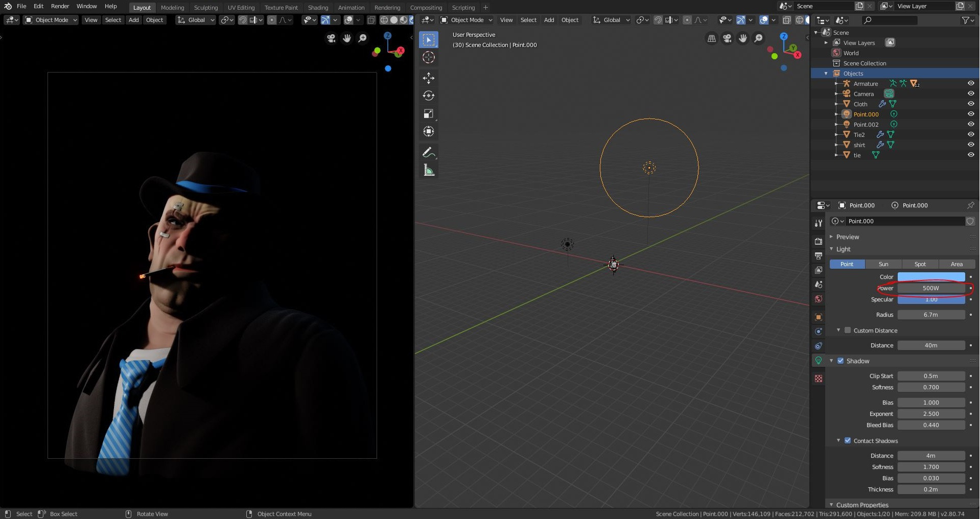Choose the Measure ruler tool
Screen dimensions: 980x519
click(x=428, y=170)
